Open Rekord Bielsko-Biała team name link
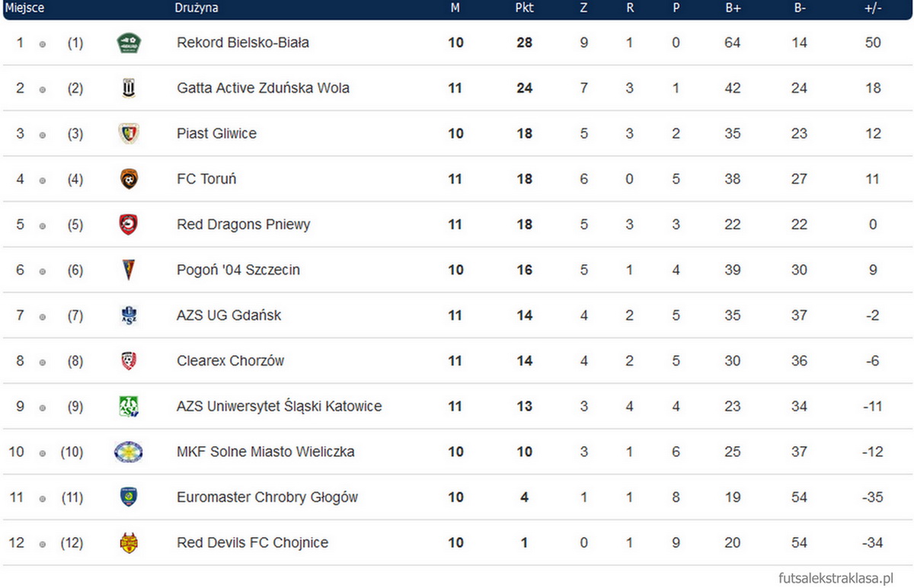914x588 pixels. 243,43
